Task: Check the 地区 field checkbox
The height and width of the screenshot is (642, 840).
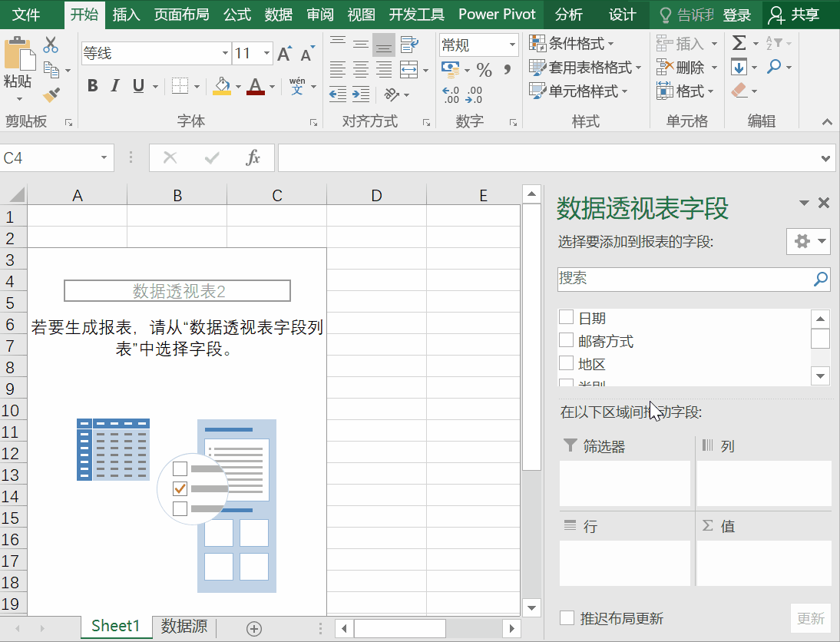Action: click(x=566, y=362)
